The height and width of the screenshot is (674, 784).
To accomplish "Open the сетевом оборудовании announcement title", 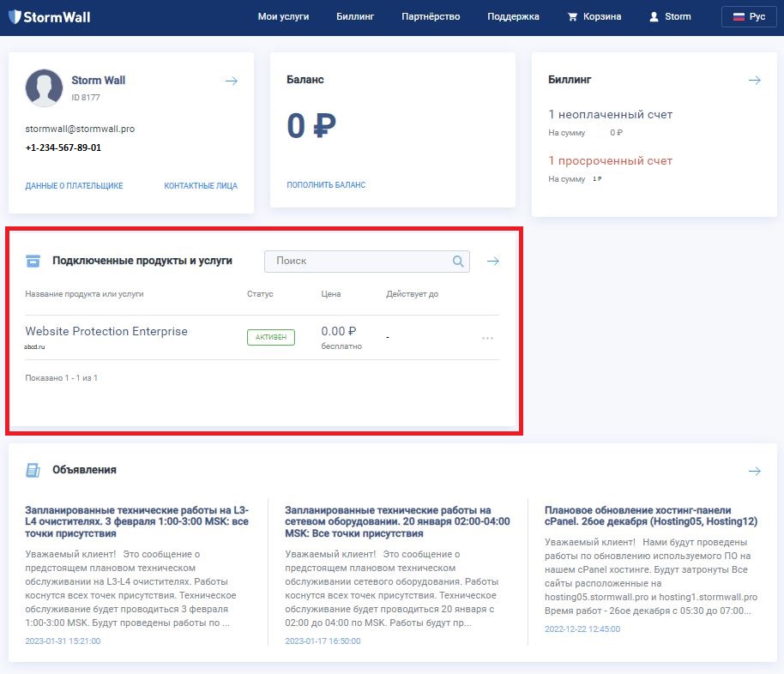I will click(397, 521).
